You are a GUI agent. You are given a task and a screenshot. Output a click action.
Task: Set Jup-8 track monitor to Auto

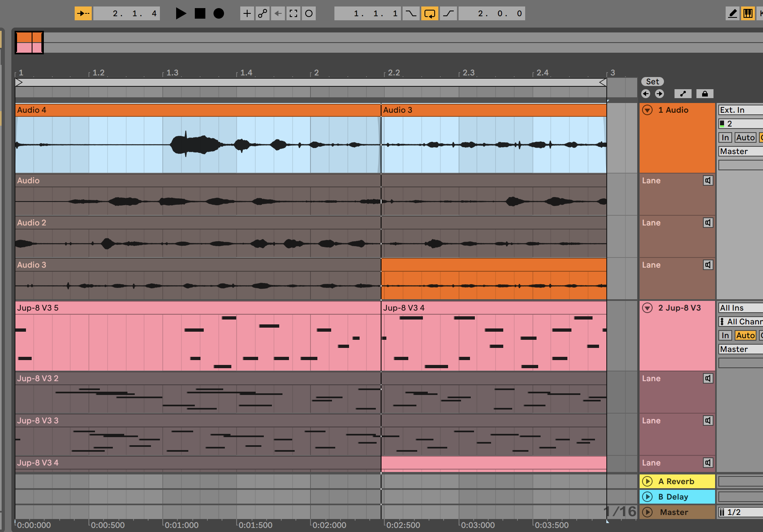coord(746,335)
